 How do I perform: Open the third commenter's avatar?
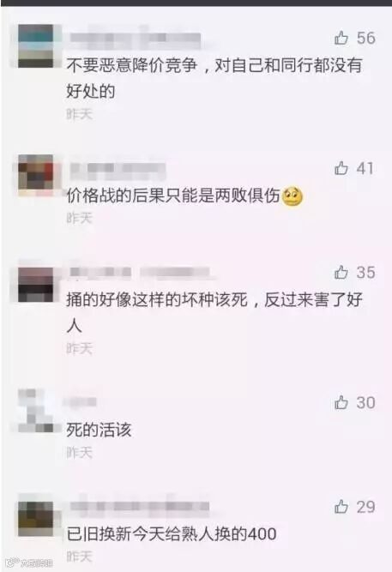click(x=36, y=285)
